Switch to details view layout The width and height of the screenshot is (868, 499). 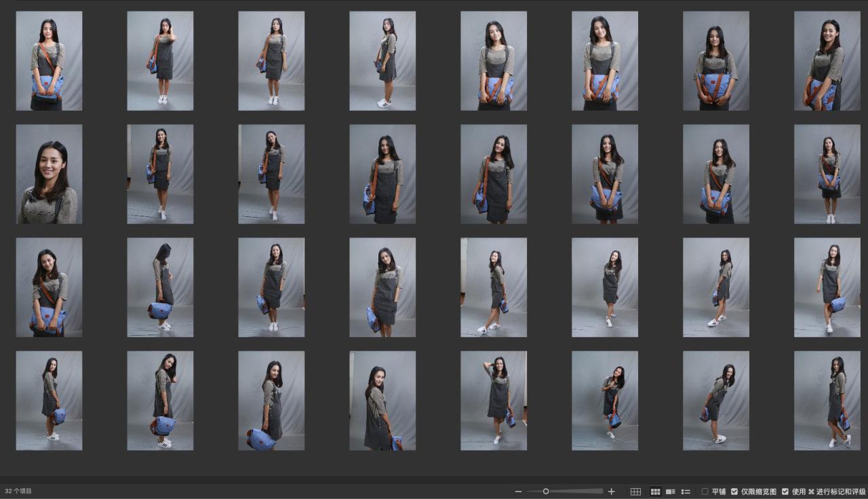pos(671,492)
